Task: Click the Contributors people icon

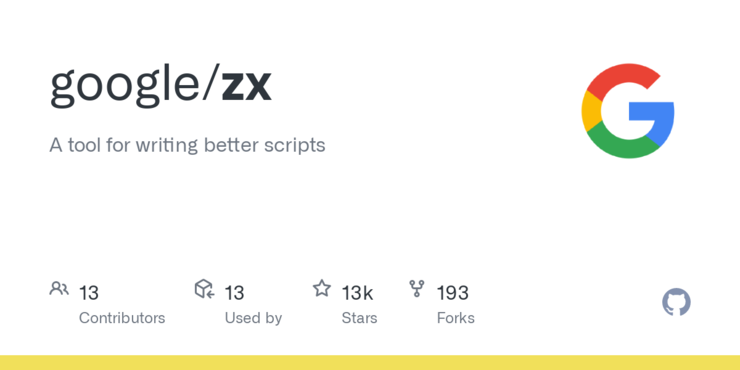Action: 59,288
